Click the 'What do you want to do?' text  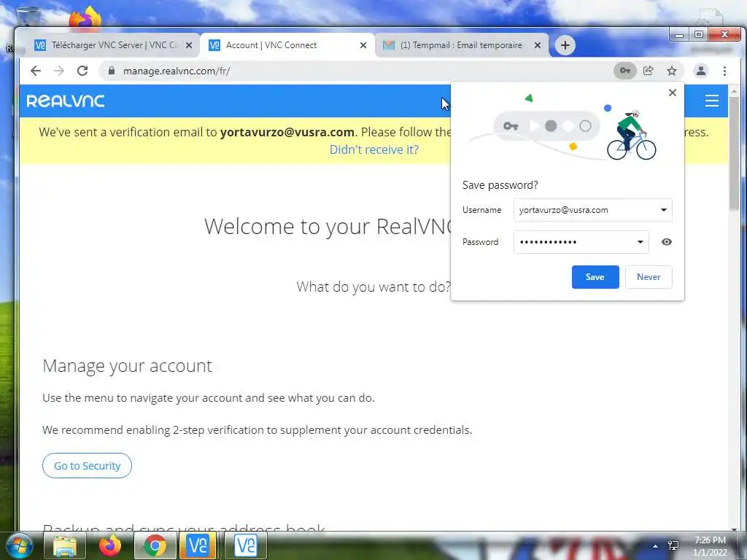pyautogui.click(x=373, y=287)
